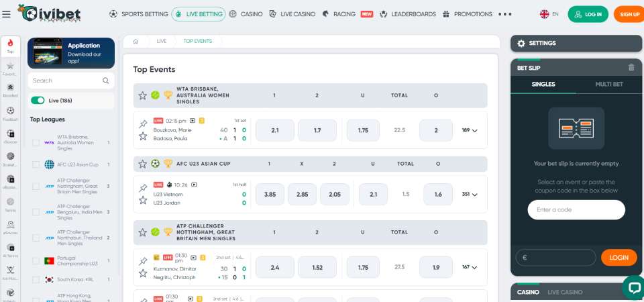
Task: Favorite the WTA Brisbane league star
Action: tap(142, 95)
